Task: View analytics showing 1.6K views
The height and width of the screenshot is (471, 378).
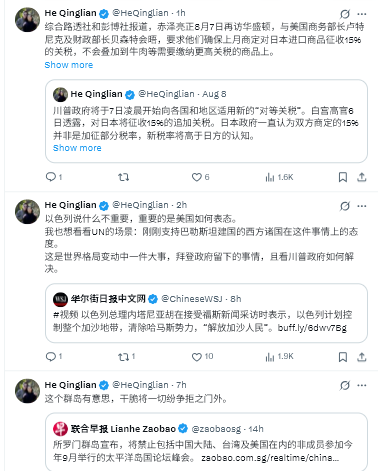Action: (279, 177)
